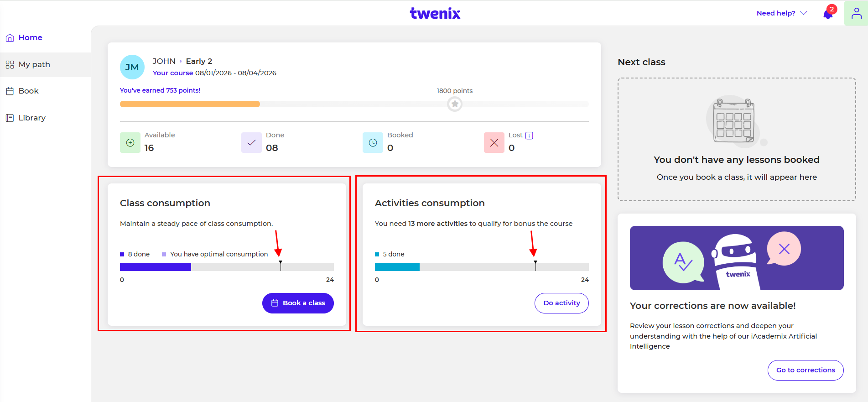Click the Done checkmark icon

tap(251, 143)
